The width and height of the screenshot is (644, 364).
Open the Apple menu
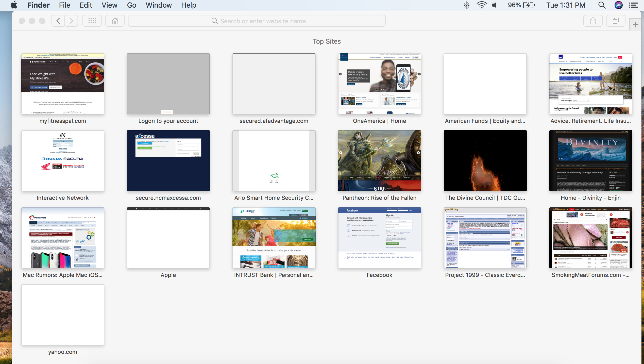point(14,5)
